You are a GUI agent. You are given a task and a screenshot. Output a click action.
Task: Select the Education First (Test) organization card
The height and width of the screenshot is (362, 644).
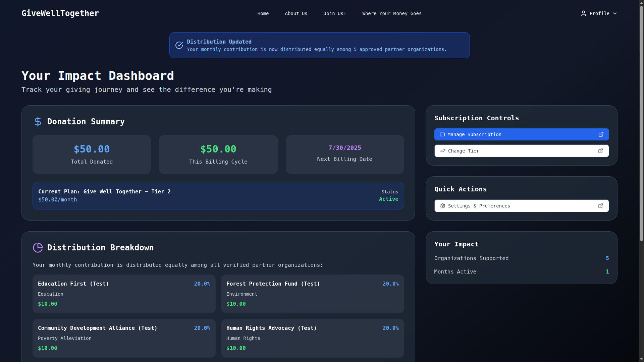(124, 294)
